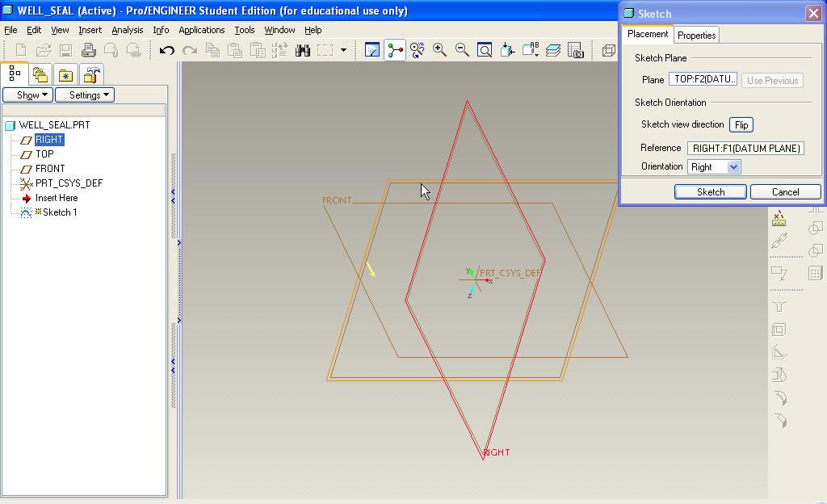This screenshot has width=827, height=504.
Task: Open the Window menu
Action: 279,30
